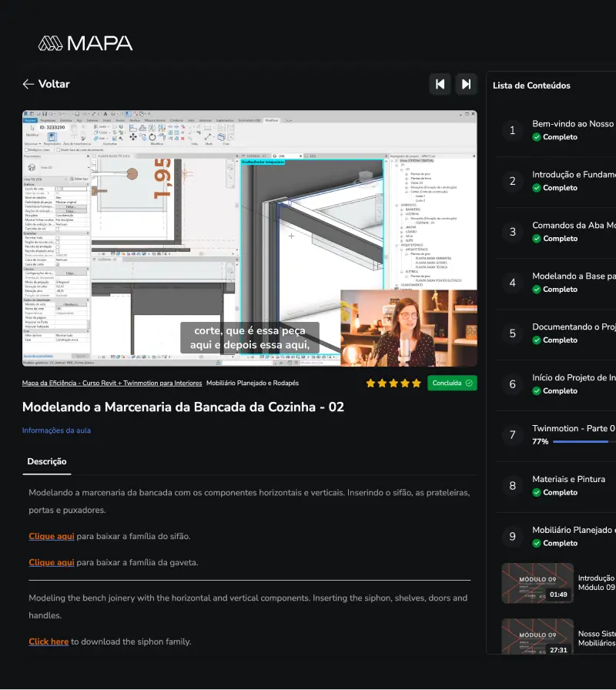Click the green check on Materiais e Pintura
616x690 pixels.
(x=537, y=492)
